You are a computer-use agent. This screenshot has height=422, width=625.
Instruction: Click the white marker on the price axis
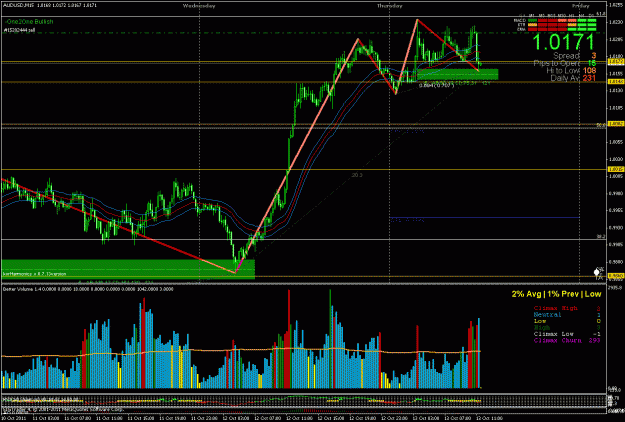coord(597,272)
